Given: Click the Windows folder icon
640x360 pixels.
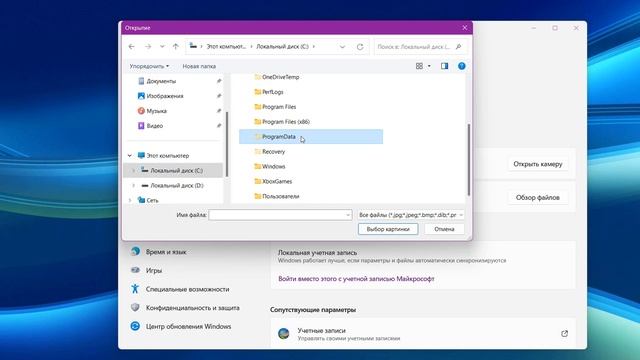Looking at the screenshot, I should click(x=258, y=167).
